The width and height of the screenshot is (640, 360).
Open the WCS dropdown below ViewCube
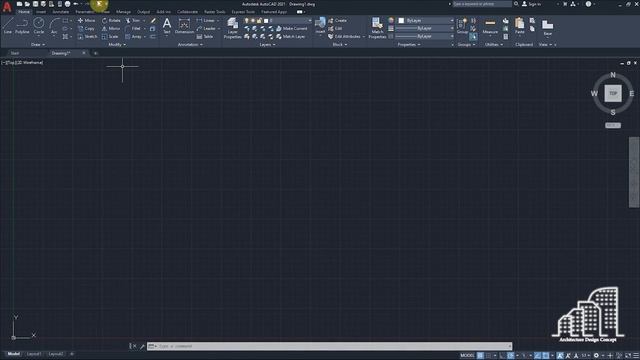(613, 125)
